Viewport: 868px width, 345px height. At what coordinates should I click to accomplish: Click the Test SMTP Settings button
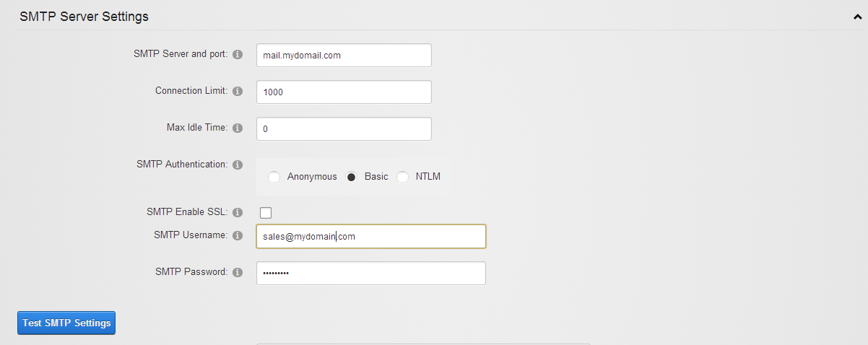[x=66, y=323]
